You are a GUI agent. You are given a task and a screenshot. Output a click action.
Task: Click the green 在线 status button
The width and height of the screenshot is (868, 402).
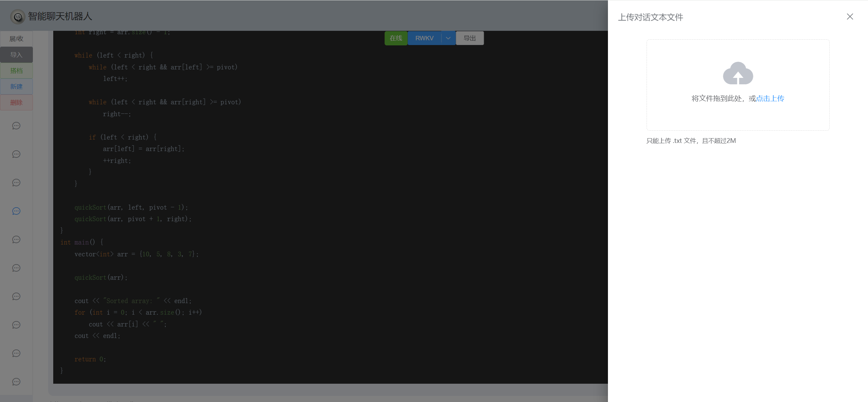pyautogui.click(x=396, y=38)
